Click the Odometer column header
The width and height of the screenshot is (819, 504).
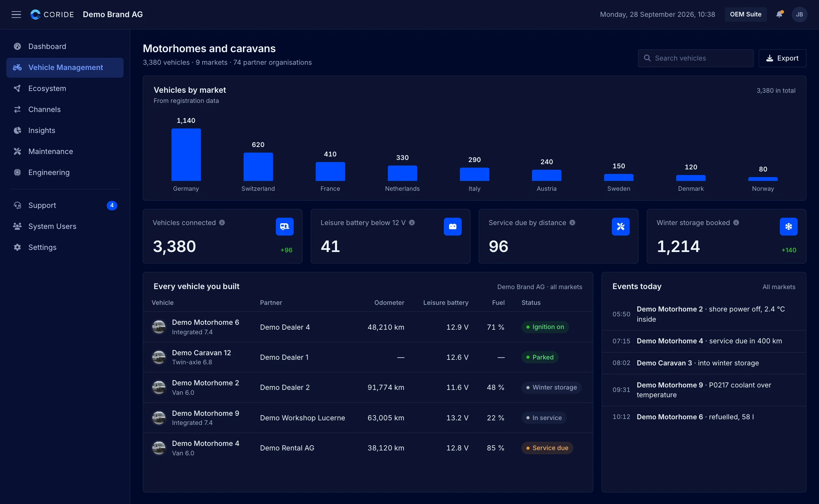389,303
